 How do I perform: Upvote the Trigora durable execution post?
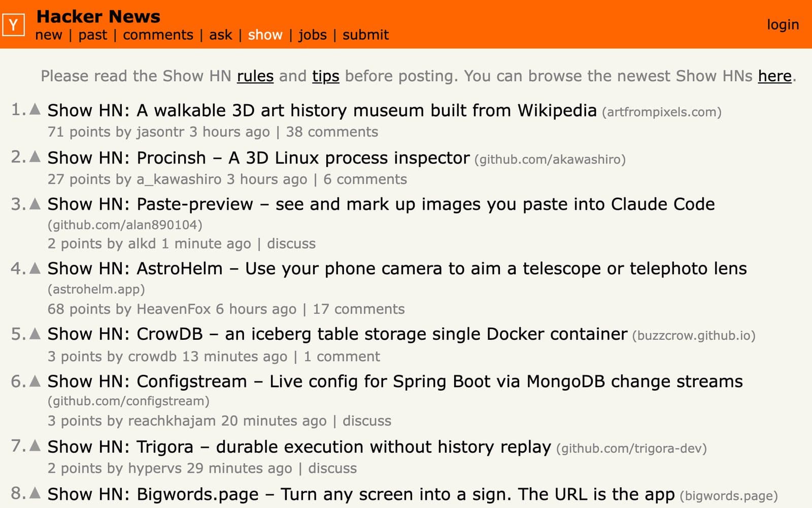[35, 446]
